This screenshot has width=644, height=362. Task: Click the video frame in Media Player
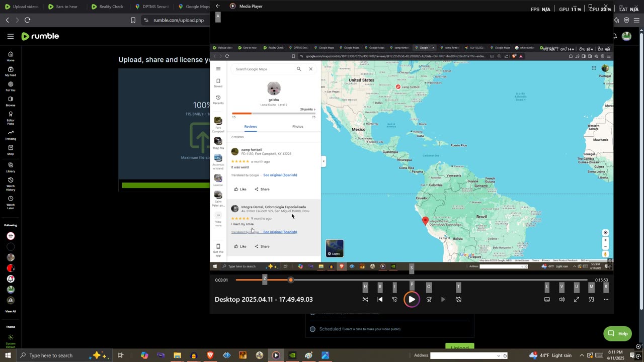tap(412, 157)
